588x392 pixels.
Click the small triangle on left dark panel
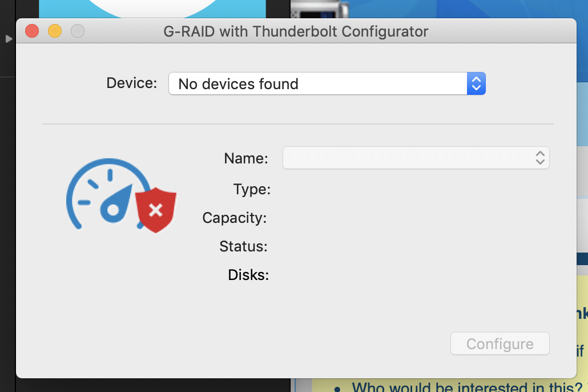click(8, 39)
